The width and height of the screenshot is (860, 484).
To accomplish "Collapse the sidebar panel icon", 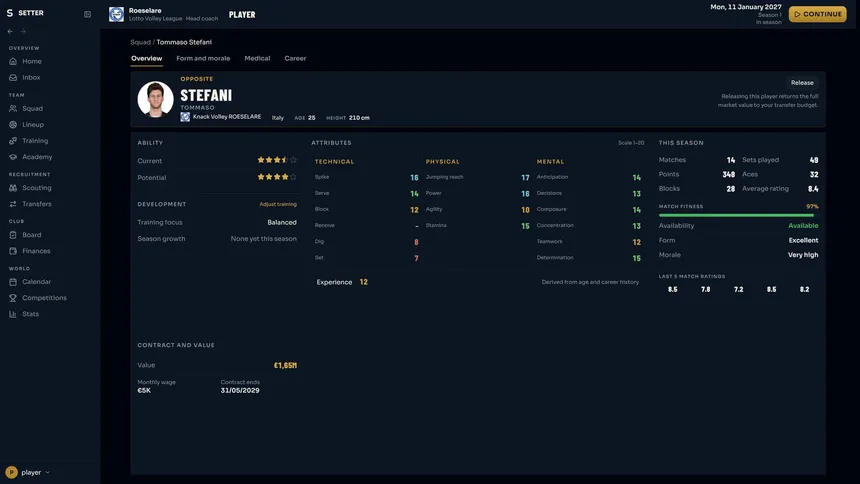I will (87, 14).
